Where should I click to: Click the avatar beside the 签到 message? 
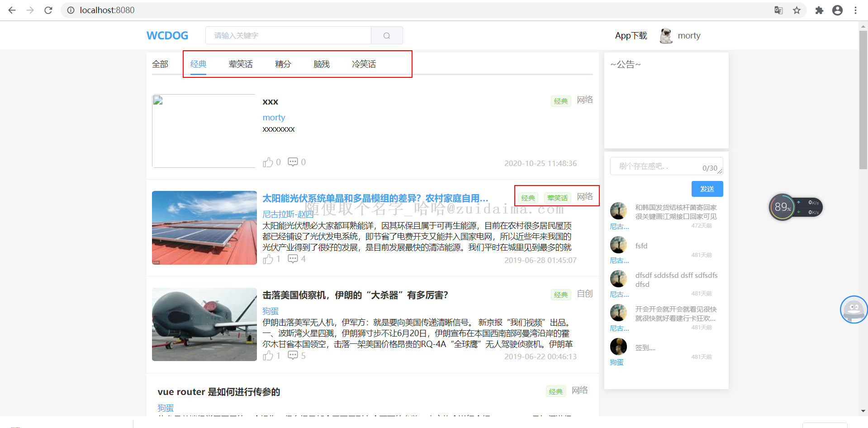pyautogui.click(x=618, y=347)
